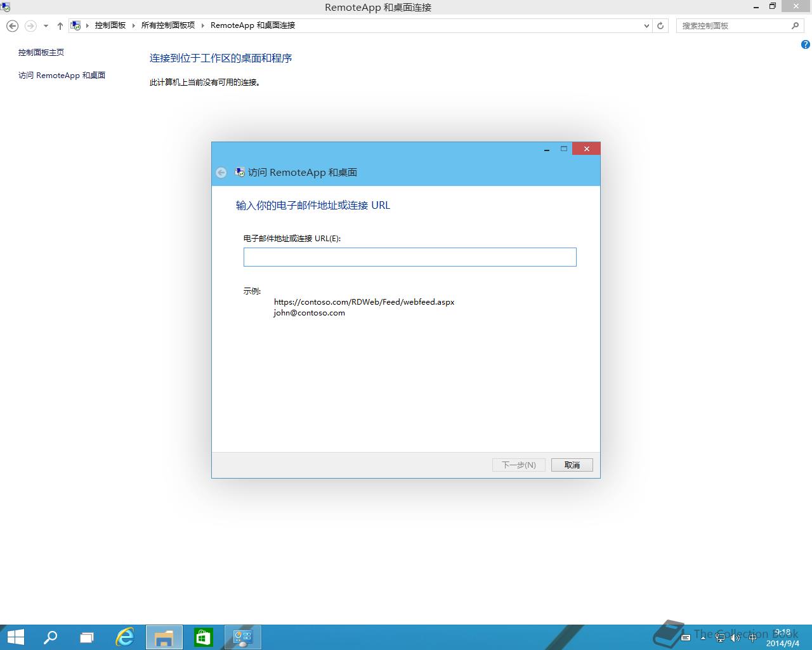Go back using the Control Panel back arrow
Image resolution: width=812 pixels, height=650 pixels.
(12, 25)
